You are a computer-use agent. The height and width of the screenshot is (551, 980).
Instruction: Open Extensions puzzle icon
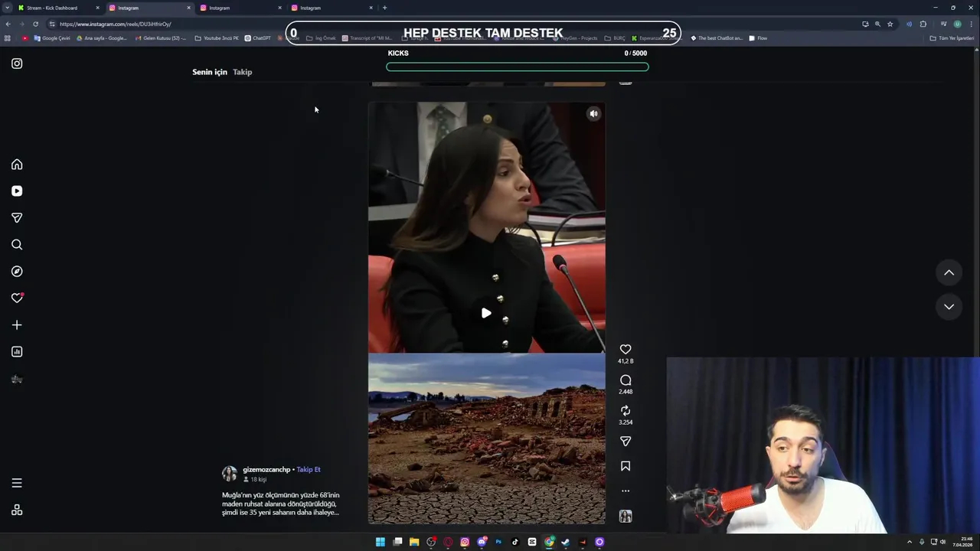click(923, 24)
